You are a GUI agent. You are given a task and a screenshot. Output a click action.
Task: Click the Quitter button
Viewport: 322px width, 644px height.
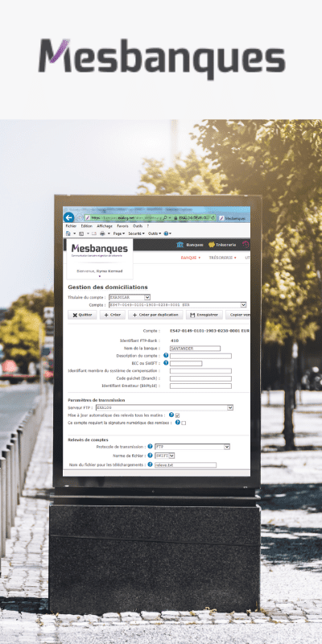(x=82, y=315)
